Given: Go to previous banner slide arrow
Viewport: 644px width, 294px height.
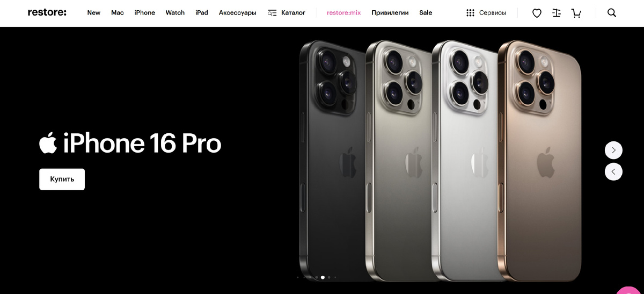Looking at the screenshot, I should 613,171.
